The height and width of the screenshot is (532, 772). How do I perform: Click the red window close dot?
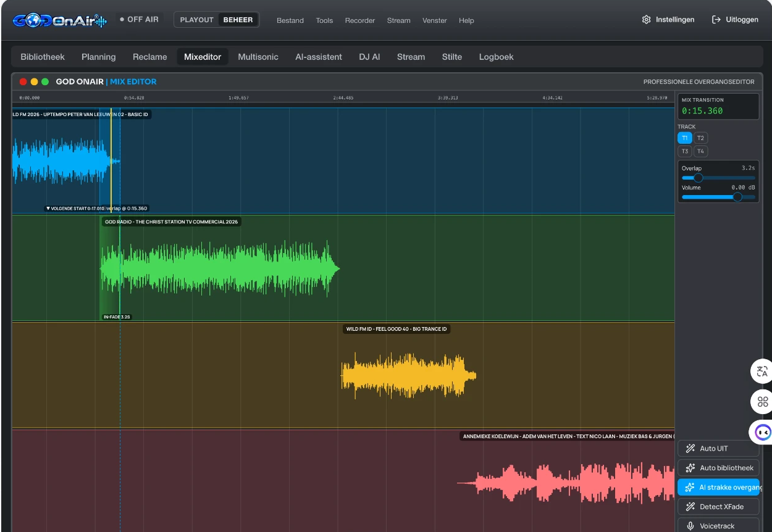23,81
